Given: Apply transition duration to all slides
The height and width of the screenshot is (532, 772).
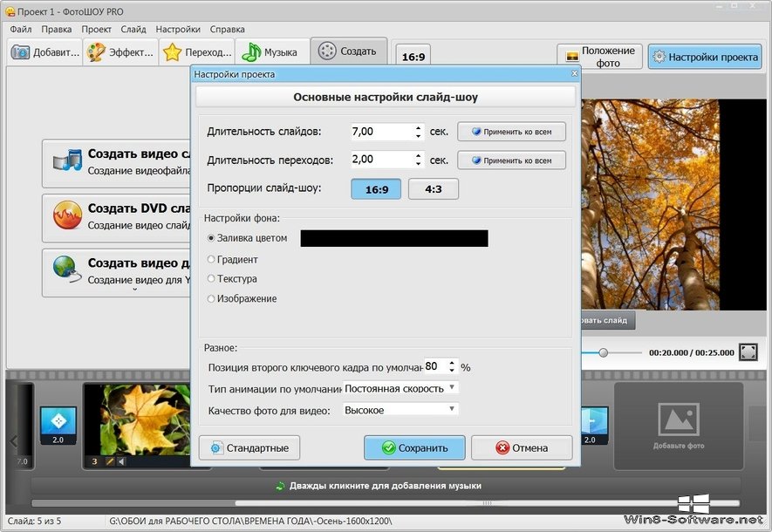Looking at the screenshot, I should pyautogui.click(x=511, y=160).
